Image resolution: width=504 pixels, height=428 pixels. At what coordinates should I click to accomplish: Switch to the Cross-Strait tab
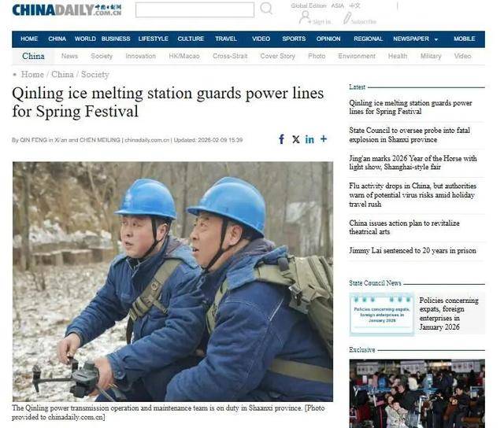[230, 56]
